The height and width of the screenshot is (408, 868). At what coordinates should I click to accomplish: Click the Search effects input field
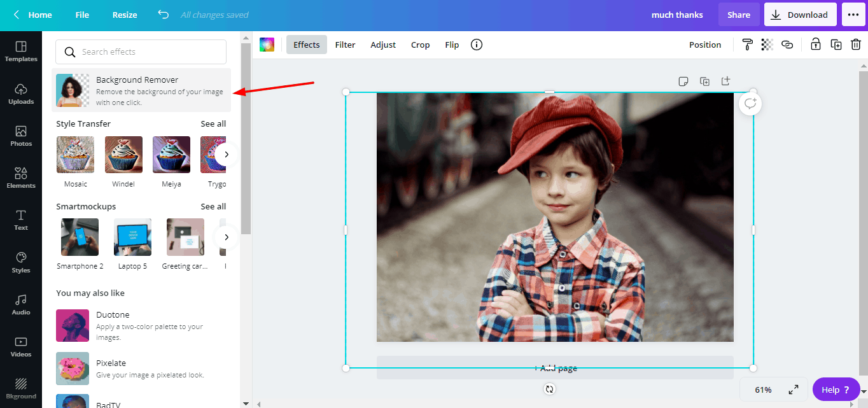click(141, 52)
